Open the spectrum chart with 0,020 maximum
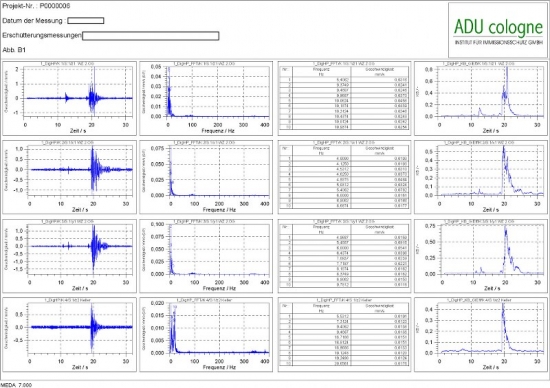550x388 pixels. coord(206,335)
